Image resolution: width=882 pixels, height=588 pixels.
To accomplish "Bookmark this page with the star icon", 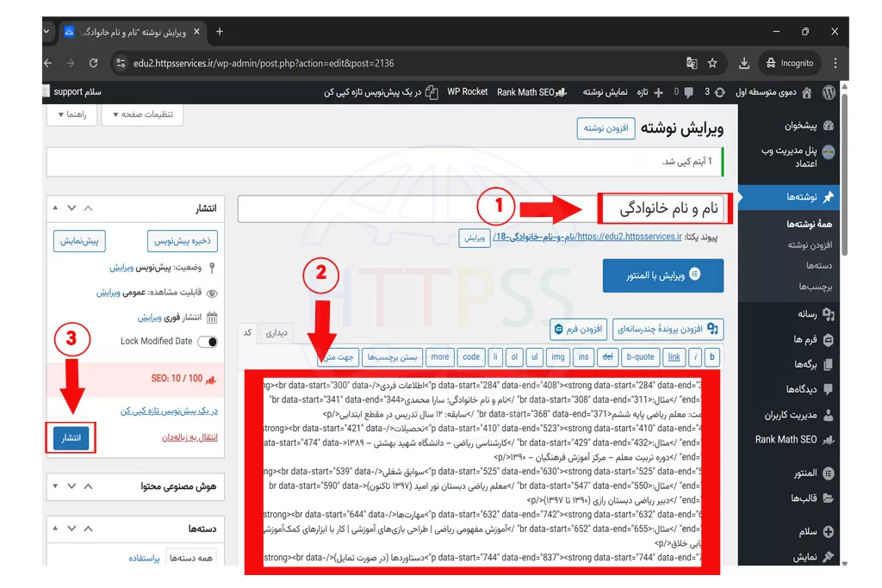I will click(712, 63).
